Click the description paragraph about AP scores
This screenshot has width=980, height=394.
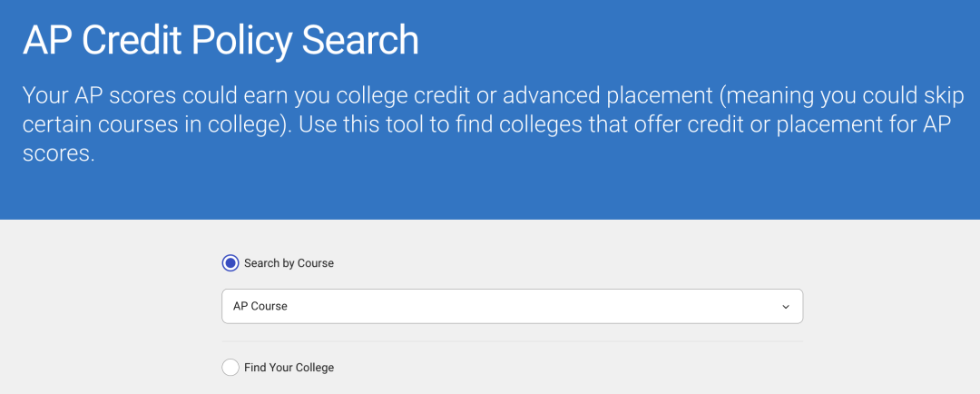(x=485, y=124)
